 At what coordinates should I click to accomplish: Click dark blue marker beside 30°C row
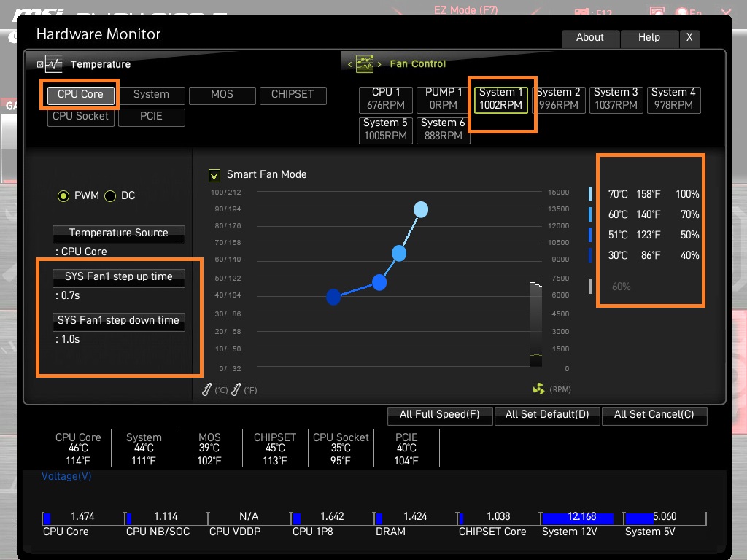tap(590, 255)
